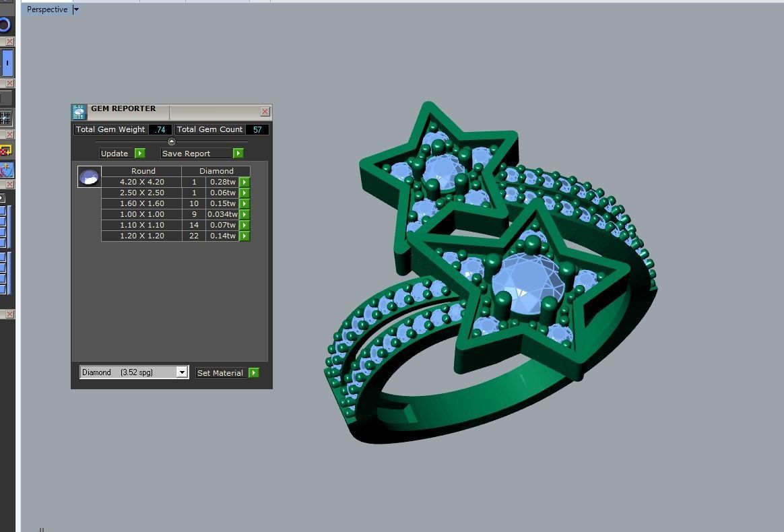Screen dimensions: 784x532
Task: Click the Diamond column header
Action: coord(216,171)
